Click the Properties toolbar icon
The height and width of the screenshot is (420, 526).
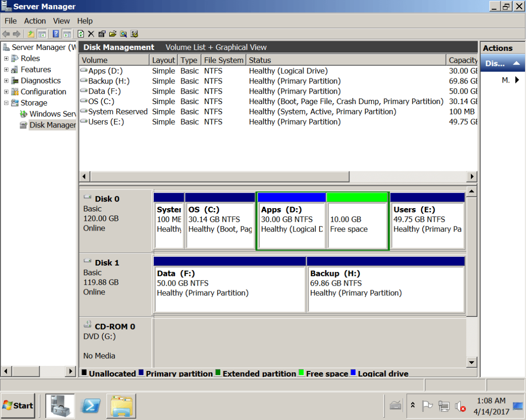[x=102, y=34]
